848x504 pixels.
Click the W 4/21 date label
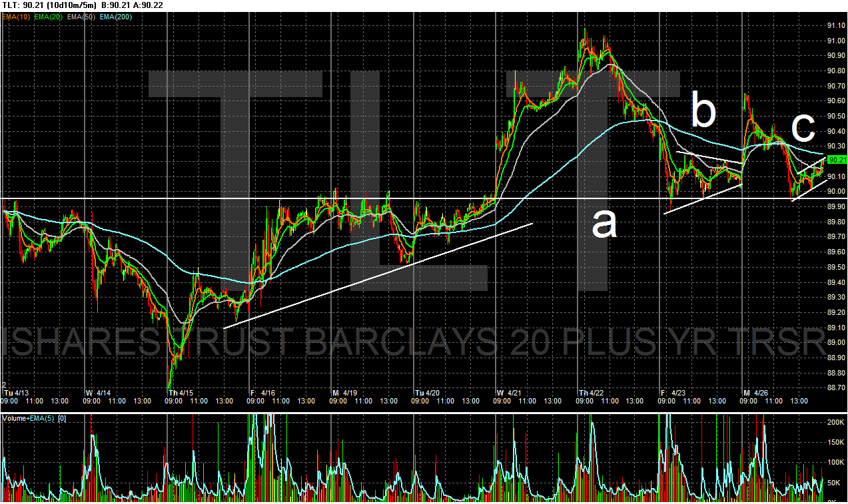[x=510, y=393]
